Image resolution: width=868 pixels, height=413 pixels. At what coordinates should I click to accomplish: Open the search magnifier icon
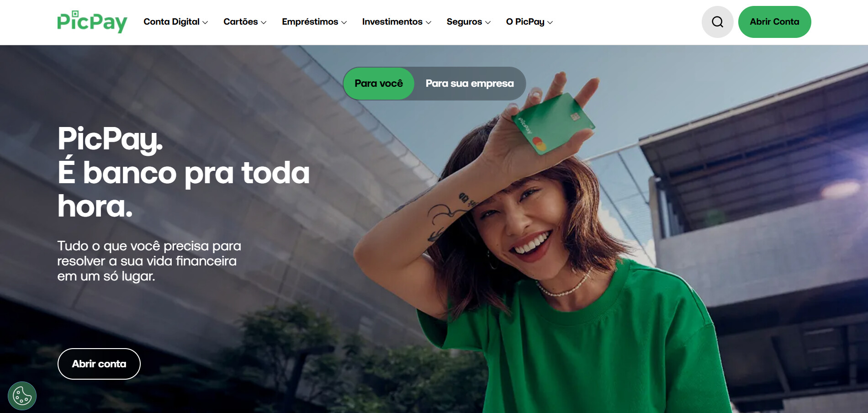717,22
